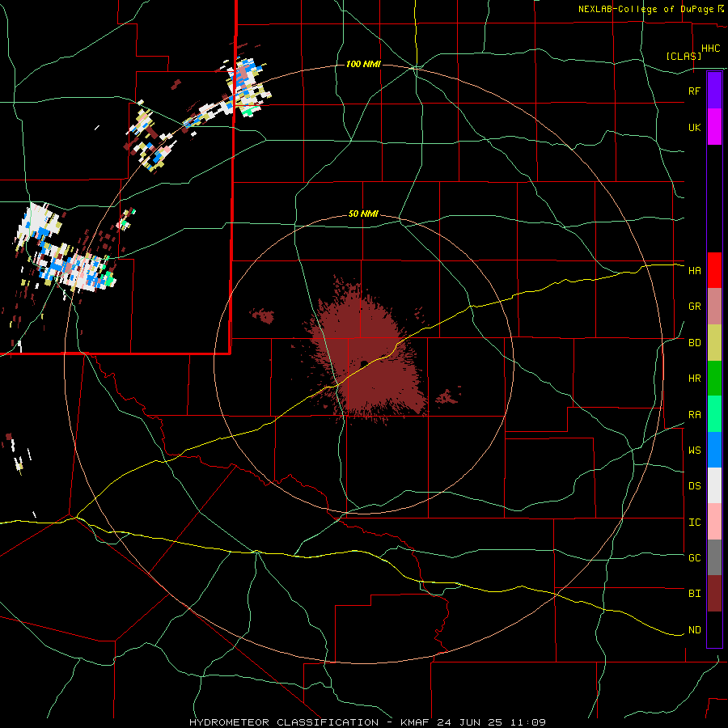Click the 50 NMI range ring label

363,214
